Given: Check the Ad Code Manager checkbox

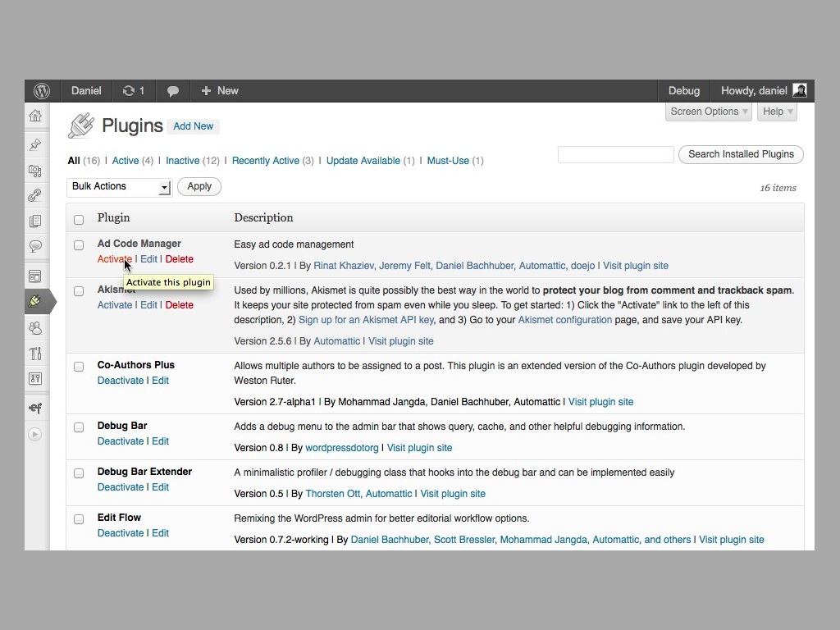Looking at the screenshot, I should 79,245.
